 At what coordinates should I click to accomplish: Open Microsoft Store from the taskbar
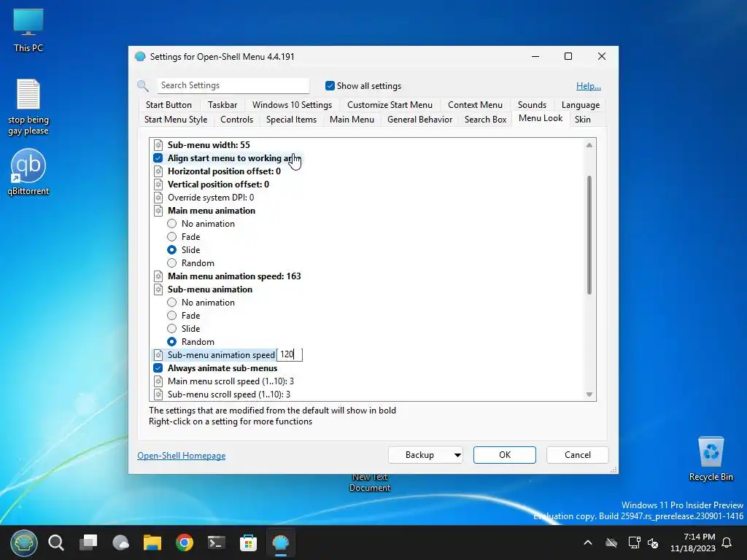point(248,542)
